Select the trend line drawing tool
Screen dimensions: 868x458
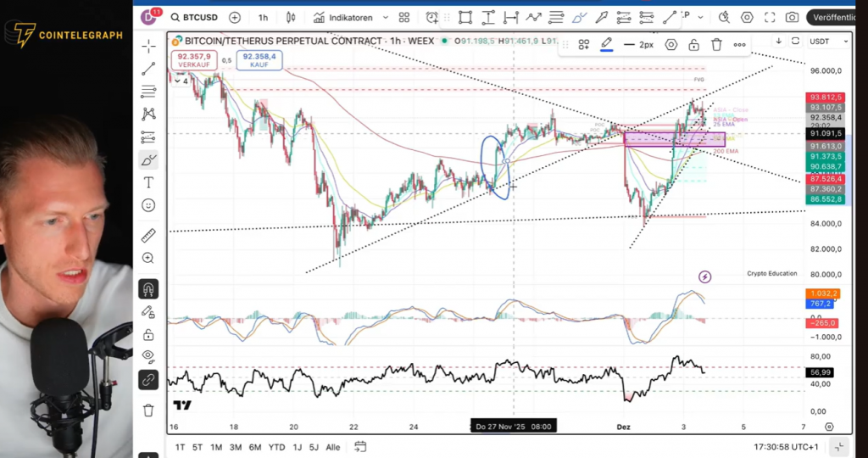click(148, 70)
